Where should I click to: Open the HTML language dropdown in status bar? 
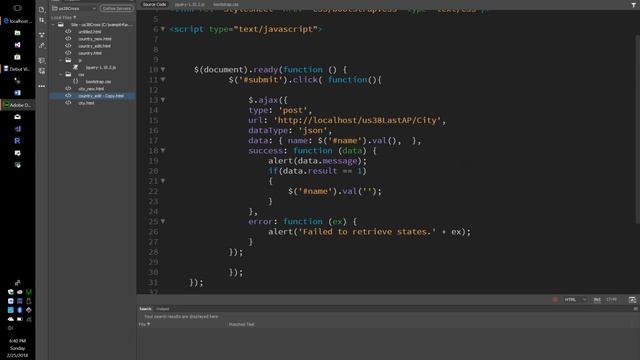tap(575, 300)
